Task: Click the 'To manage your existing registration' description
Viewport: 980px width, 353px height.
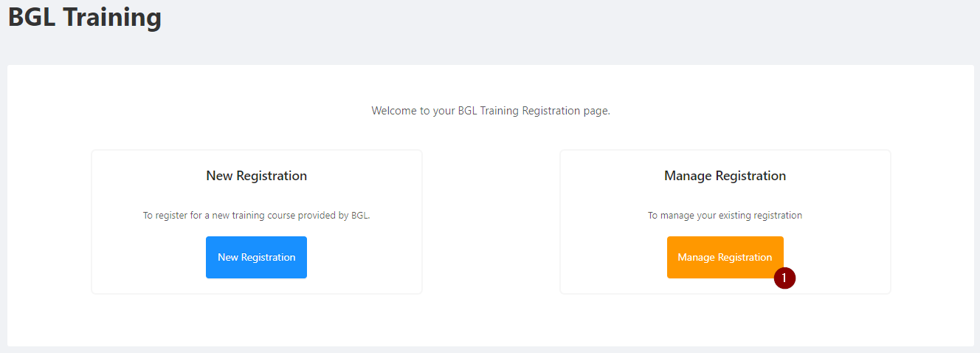Action: [725, 216]
